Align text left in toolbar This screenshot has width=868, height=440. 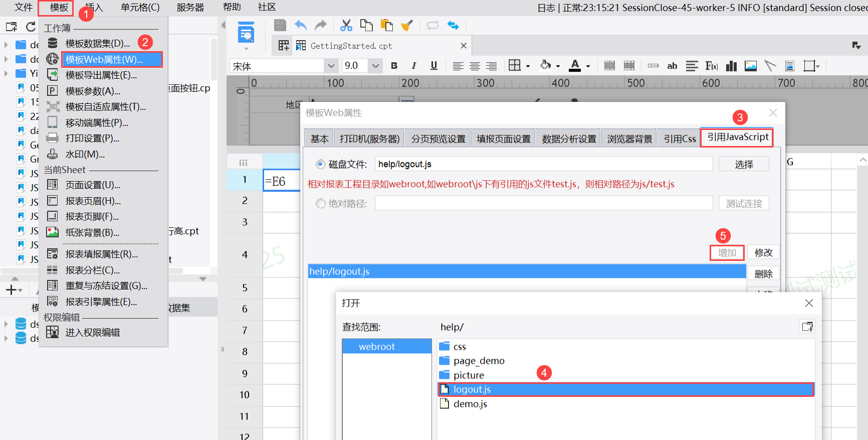[x=458, y=66]
